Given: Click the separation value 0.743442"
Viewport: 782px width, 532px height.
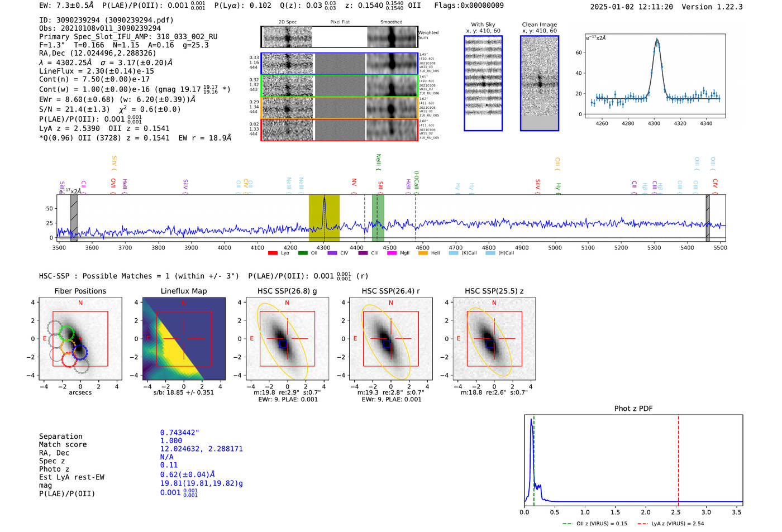Looking at the screenshot, I should pyautogui.click(x=180, y=433).
